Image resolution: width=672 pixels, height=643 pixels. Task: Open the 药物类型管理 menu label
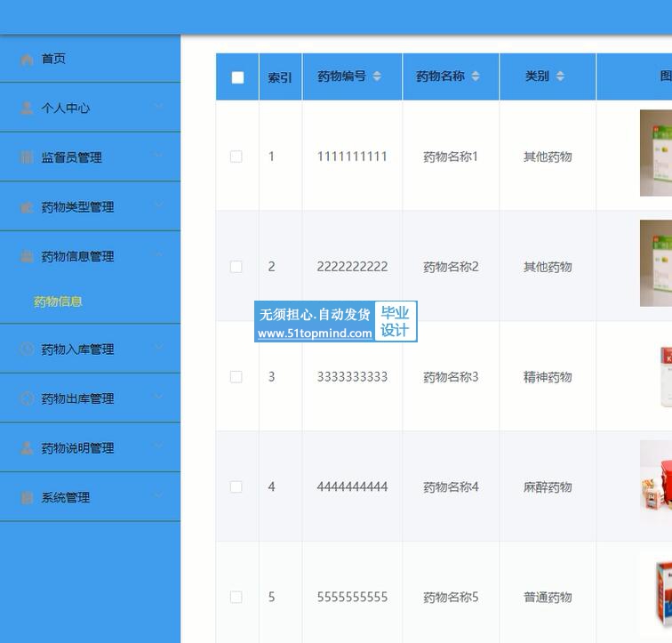pyautogui.click(x=77, y=207)
